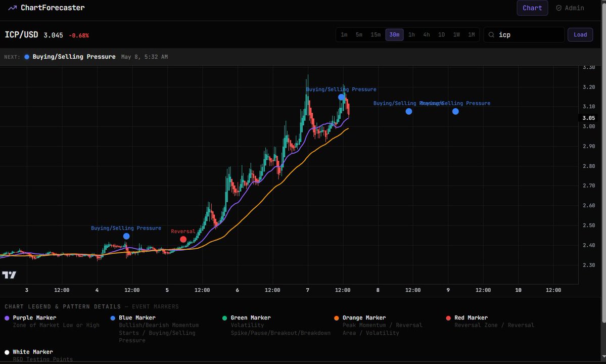The image size is (606, 364).
Task: Select the blue pressure marker near May 4
Action: [126, 236]
